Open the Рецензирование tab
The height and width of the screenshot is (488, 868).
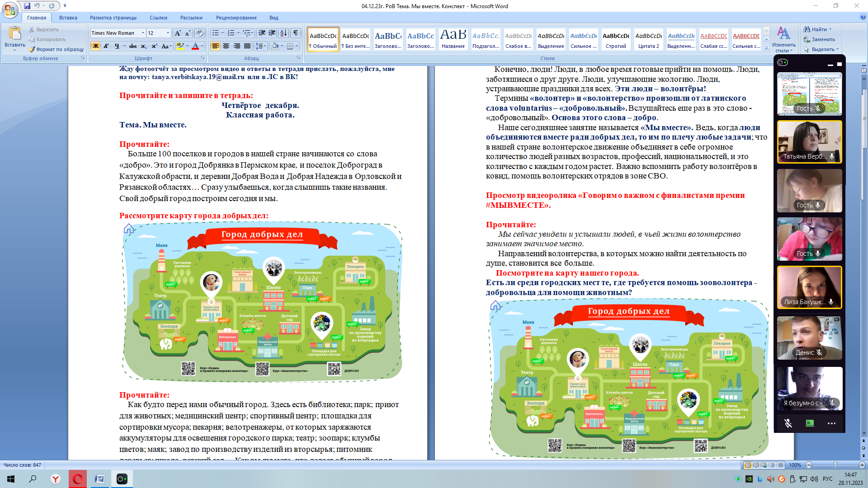point(236,18)
